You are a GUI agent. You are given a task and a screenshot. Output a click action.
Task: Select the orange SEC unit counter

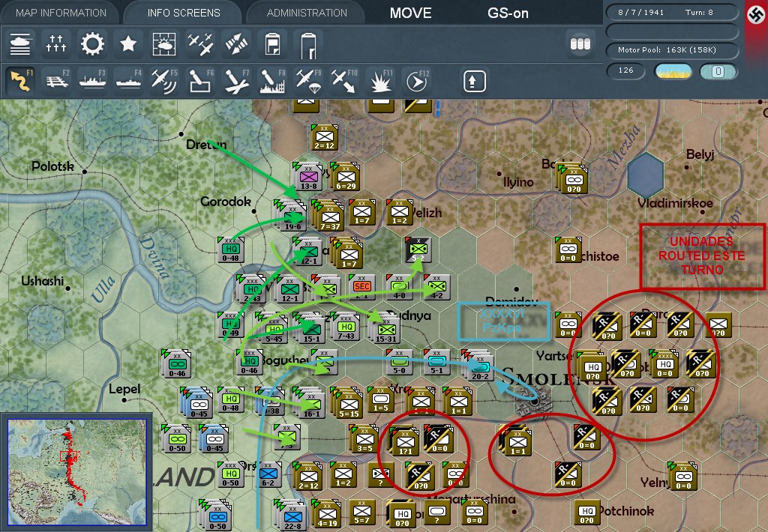click(x=362, y=286)
